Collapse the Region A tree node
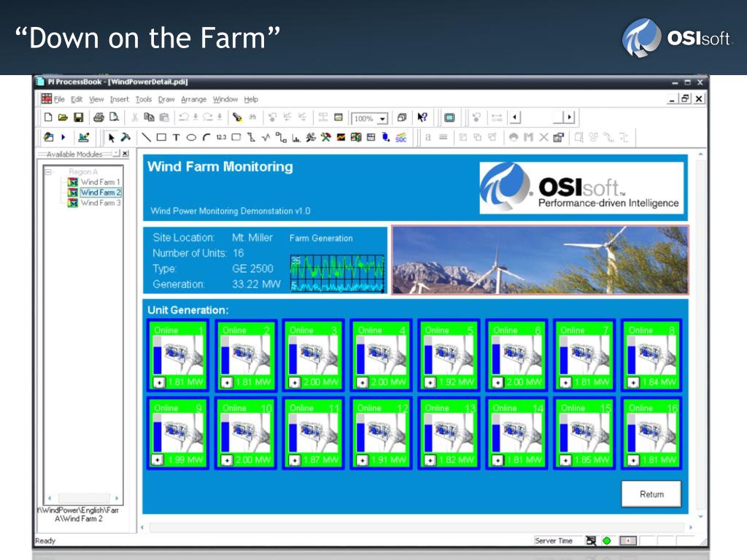 [48, 172]
